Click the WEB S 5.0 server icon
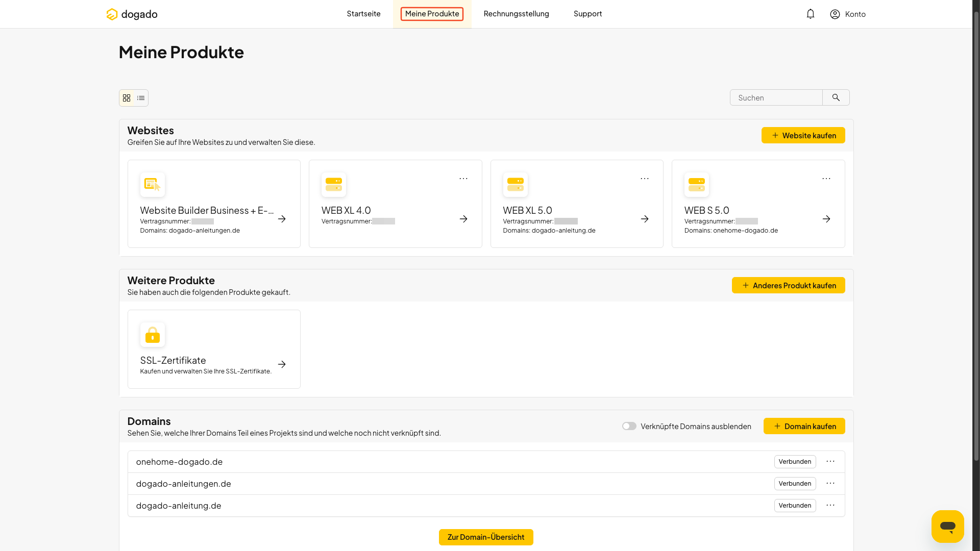The height and width of the screenshot is (551, 980). (x=697, y=185)
